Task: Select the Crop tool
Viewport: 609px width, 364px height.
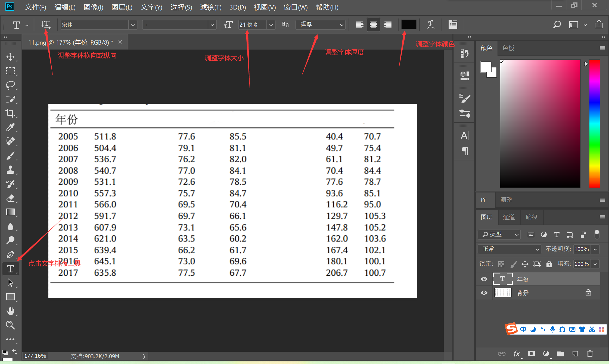Action: [x=10, y=113]
